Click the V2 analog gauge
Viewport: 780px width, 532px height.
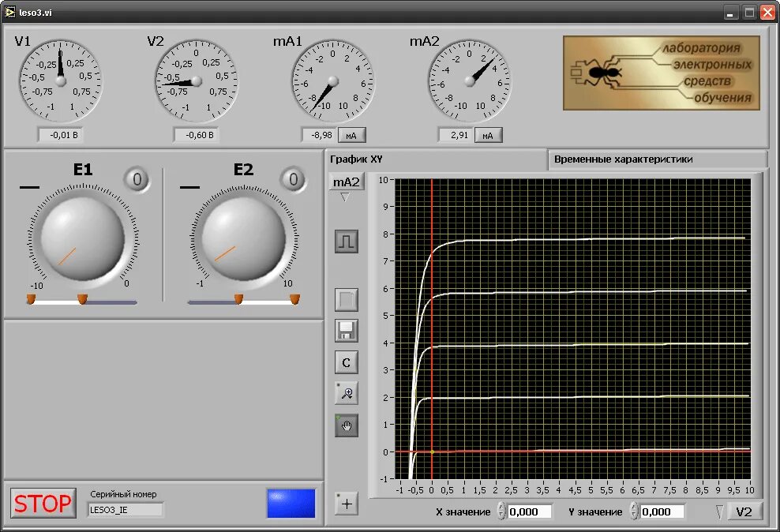[197, 81]
